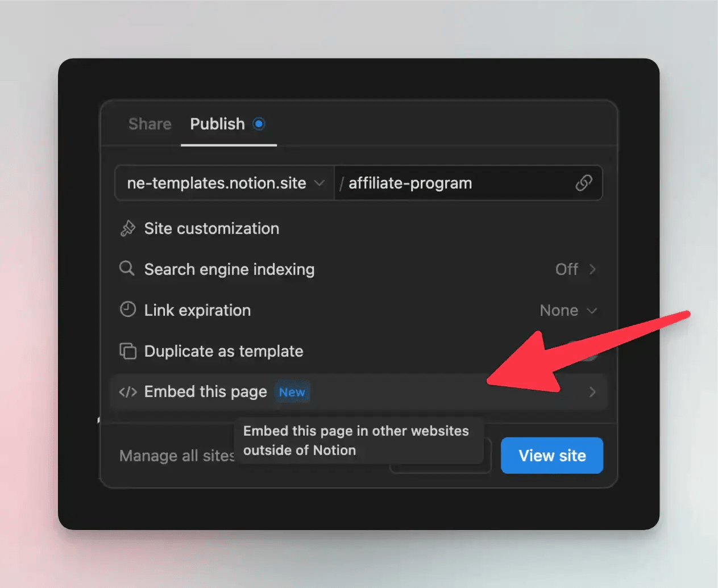Expand the Embed this page arrow
Viewport: 718px width, 588px height.
tap(592, 392)
